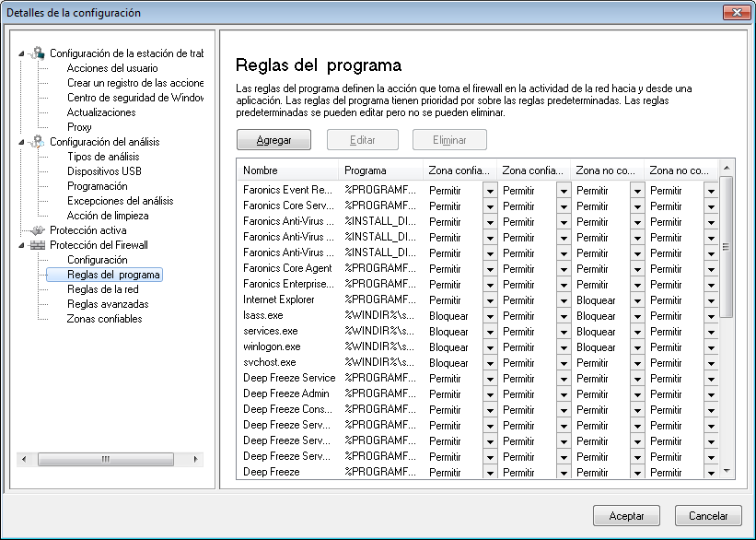Collapse the Protección del Firewall node
This screenshot has height=540, width=756.
coord(21,246)
